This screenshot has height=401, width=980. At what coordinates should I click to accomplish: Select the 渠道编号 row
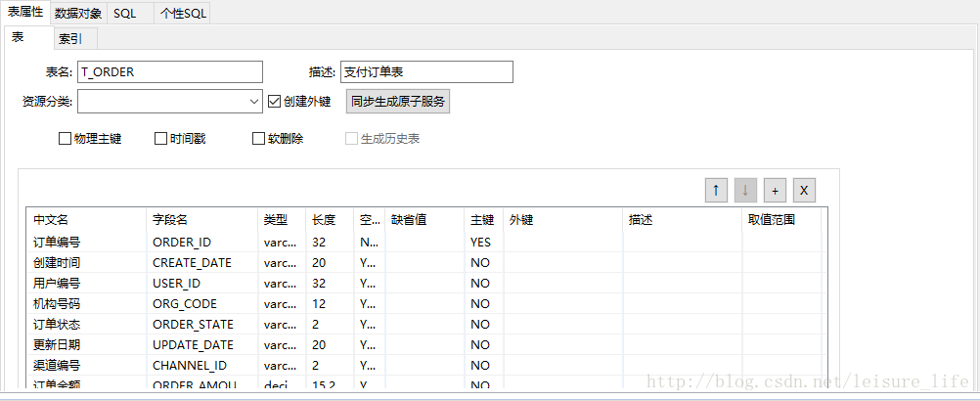pyautogui.click(x=426, y=366)
